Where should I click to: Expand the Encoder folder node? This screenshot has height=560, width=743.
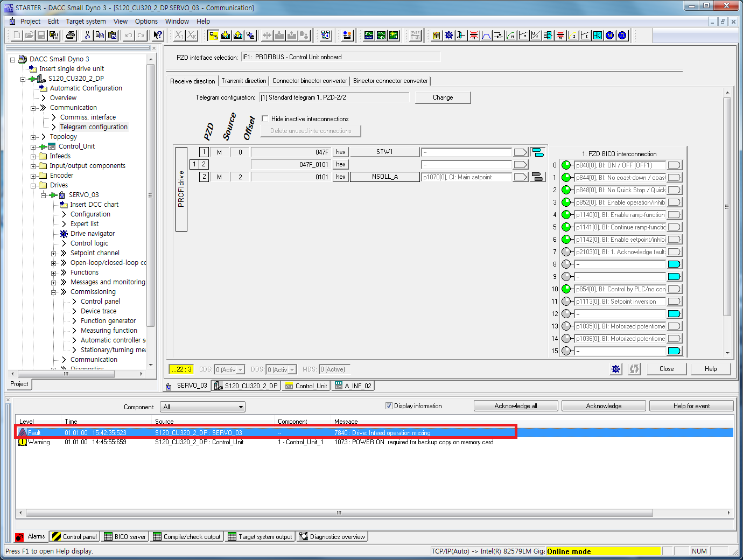coord(33,176)
